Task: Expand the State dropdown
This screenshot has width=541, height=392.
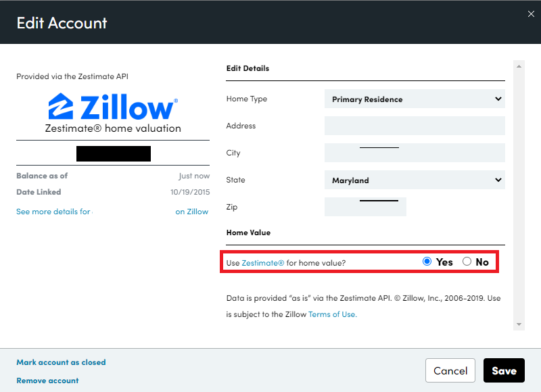Action: (x=415, y=180)
